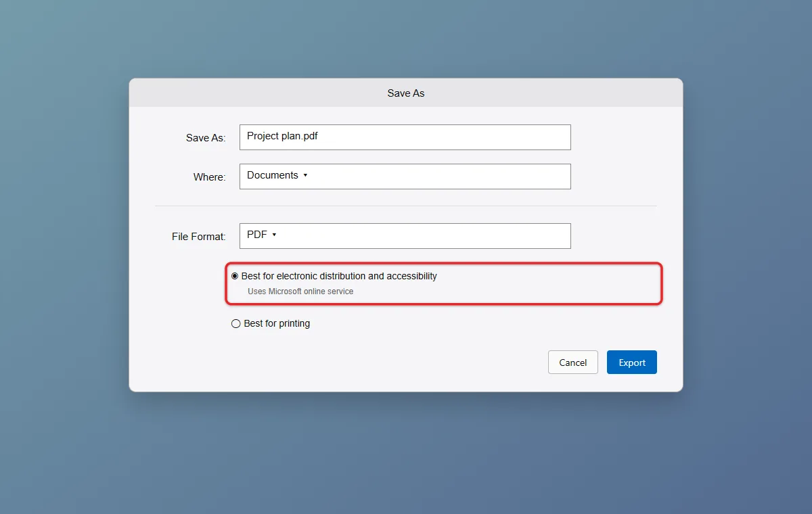Click the 'Save As' dialog title
Viewport: 812px width, 514px height.
(406, 93)
